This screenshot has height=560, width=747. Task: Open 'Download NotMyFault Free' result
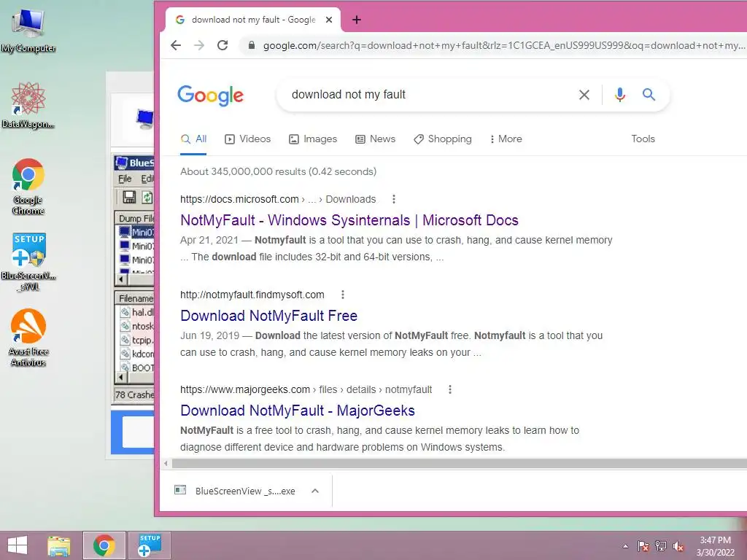268,316
